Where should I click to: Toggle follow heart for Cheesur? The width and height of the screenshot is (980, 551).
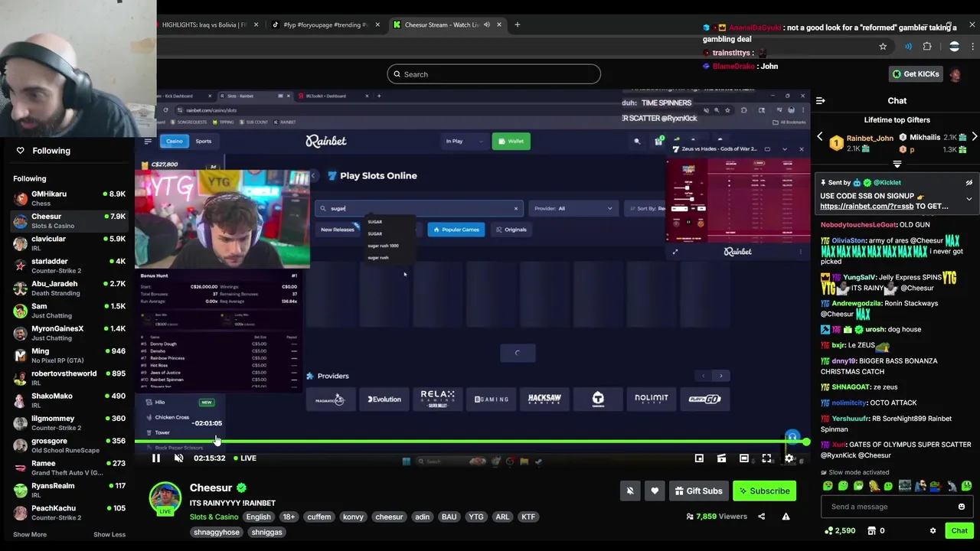click(x=654, y=491)
